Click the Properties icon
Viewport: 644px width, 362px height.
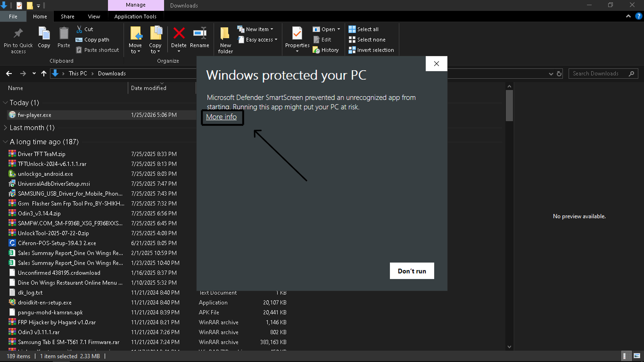pos(297,34)
